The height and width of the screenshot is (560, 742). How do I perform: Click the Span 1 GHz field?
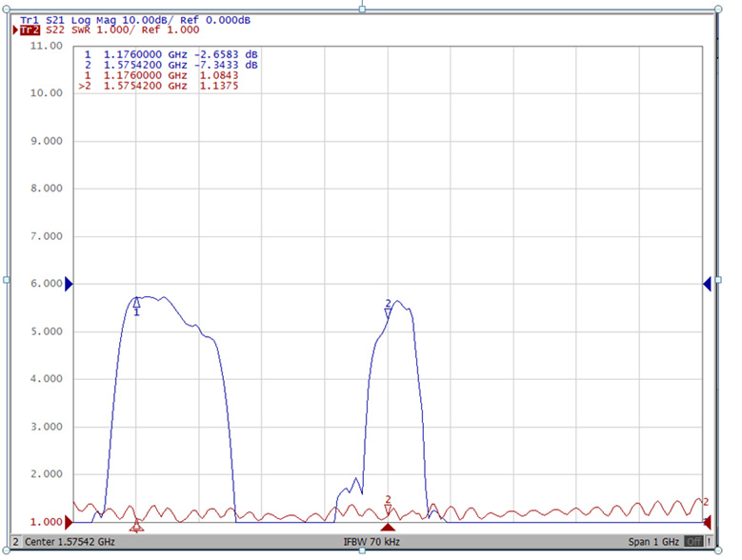point(652,542)
